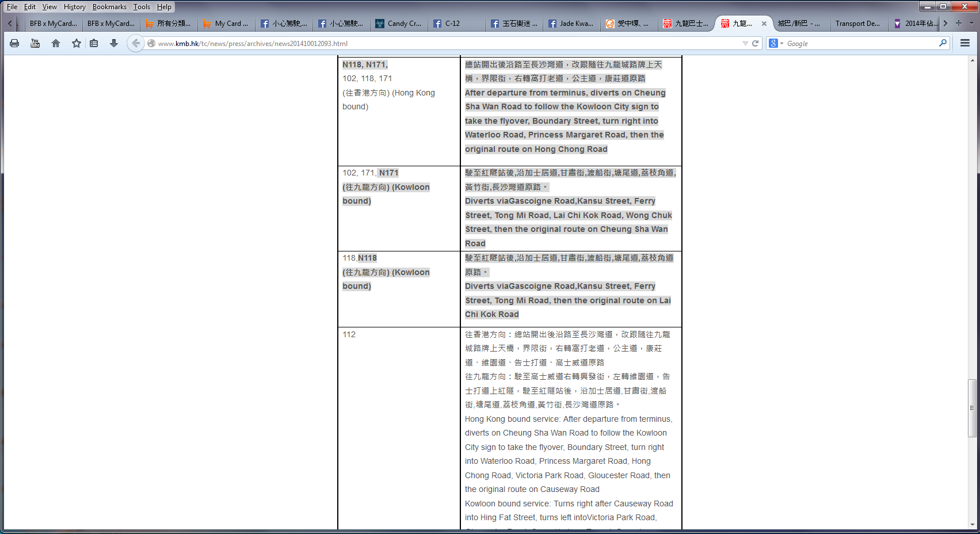Open the Bookmarks menu

109,7
